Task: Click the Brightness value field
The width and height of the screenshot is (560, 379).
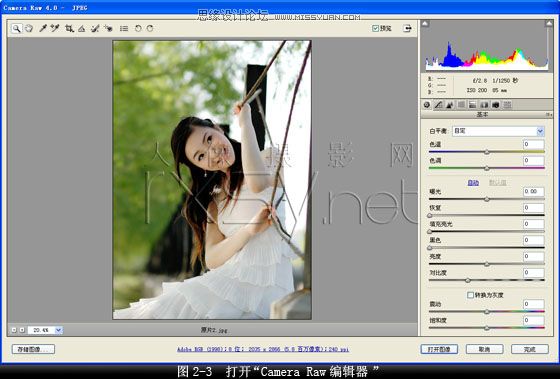Action: tap(534, 256)
